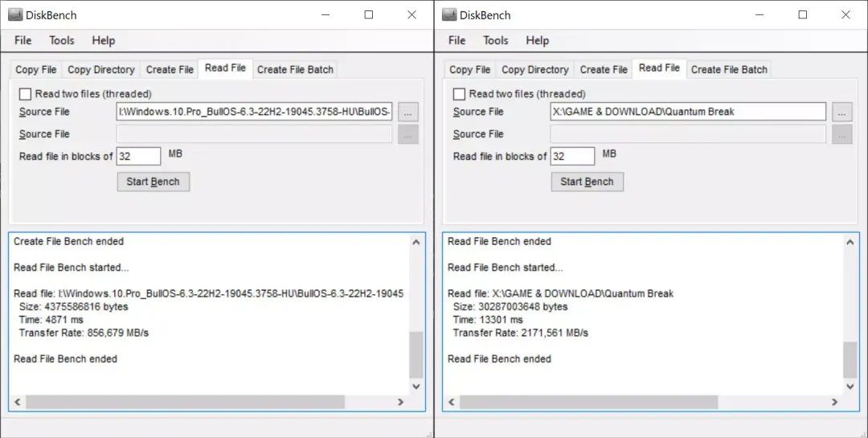Minimize the left DiskBench window
This screenshot has width=868, height=438.
point(325,15)
